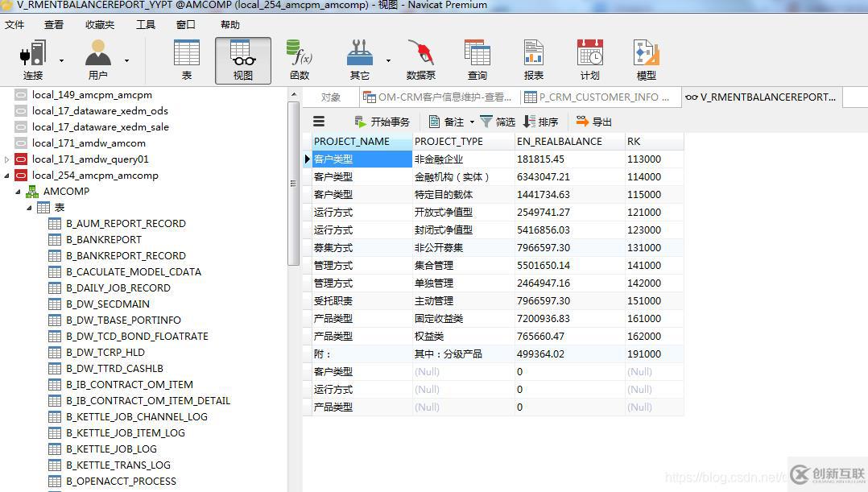Select the AMCOMP schema node
Image resolution: width=868 pixels, height=492 pixels.
pyautogui.click(x=66, y=192)
